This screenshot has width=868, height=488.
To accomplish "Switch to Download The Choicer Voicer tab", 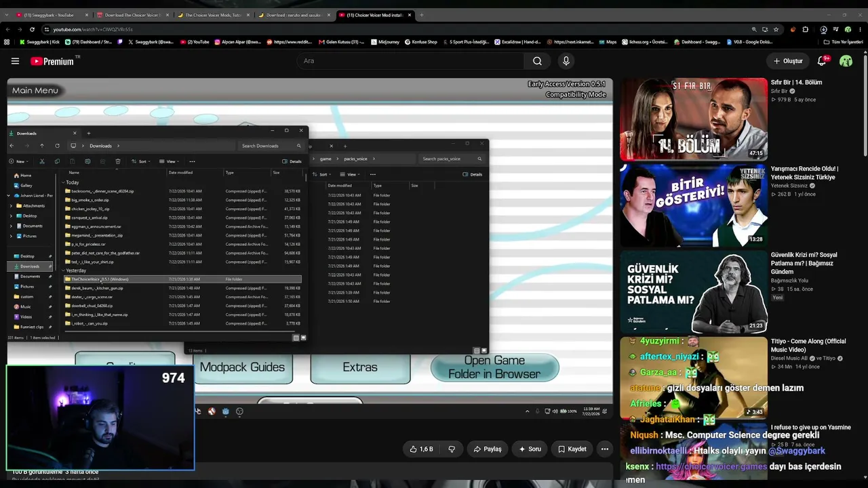I will (x=132, y=15).
